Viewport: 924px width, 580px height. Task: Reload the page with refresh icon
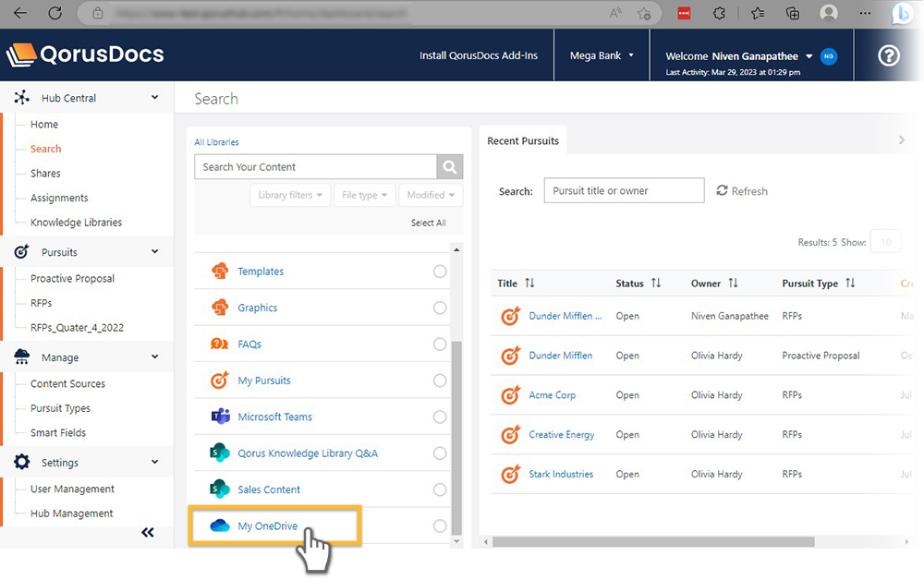pos(55,13)
